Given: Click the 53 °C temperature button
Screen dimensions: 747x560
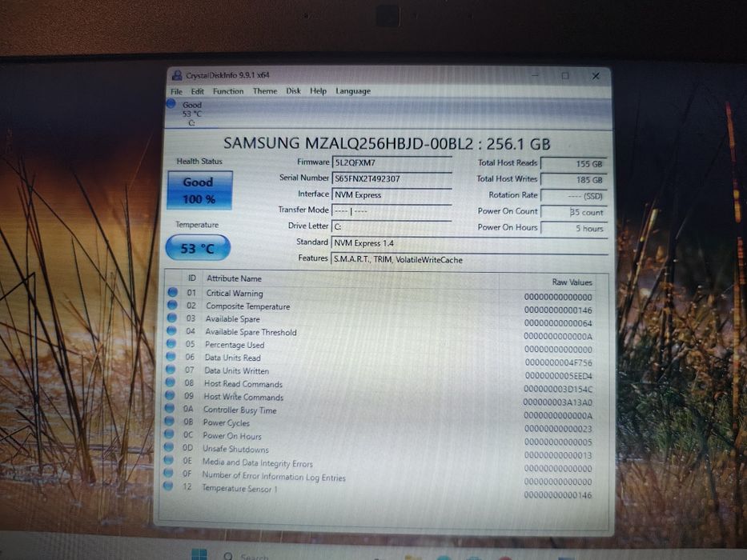Looking at the screenshot, I should 198,248.
